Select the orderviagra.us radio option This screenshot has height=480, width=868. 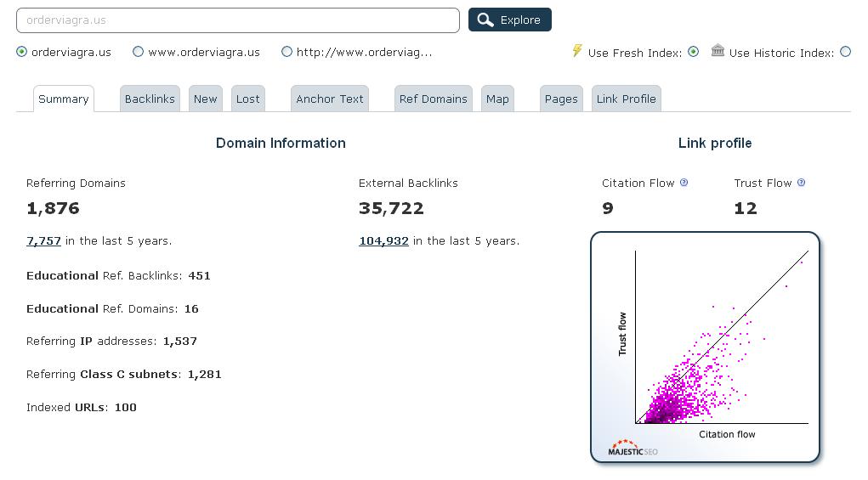pos(21,52)
